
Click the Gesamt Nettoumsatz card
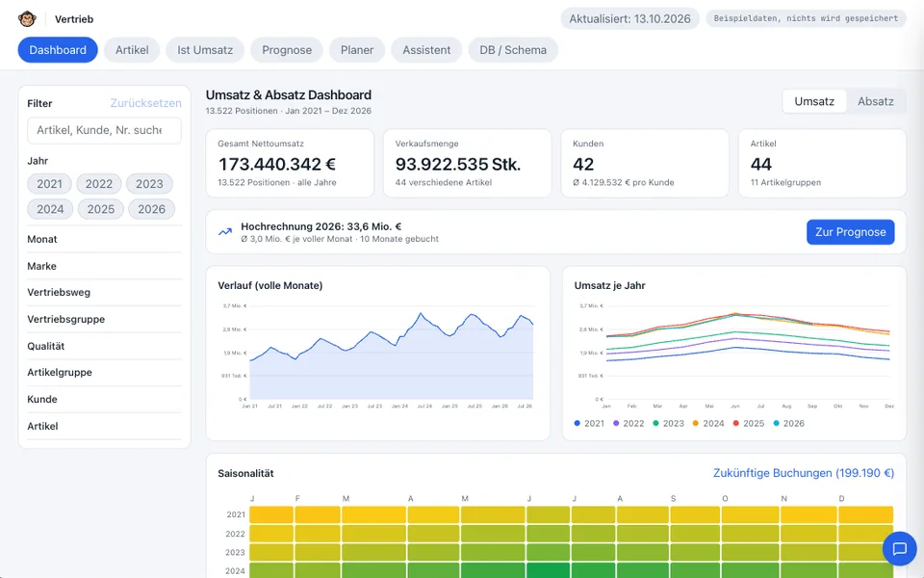click(290, 164)
